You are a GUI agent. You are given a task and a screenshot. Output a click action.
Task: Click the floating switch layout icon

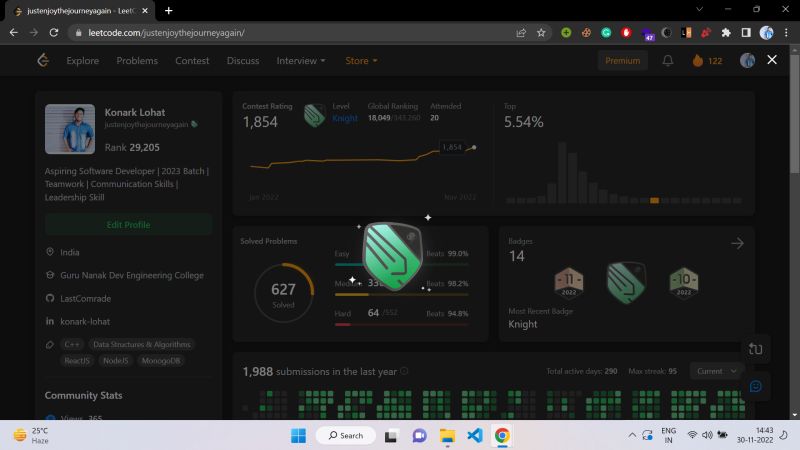coord(756,349)
